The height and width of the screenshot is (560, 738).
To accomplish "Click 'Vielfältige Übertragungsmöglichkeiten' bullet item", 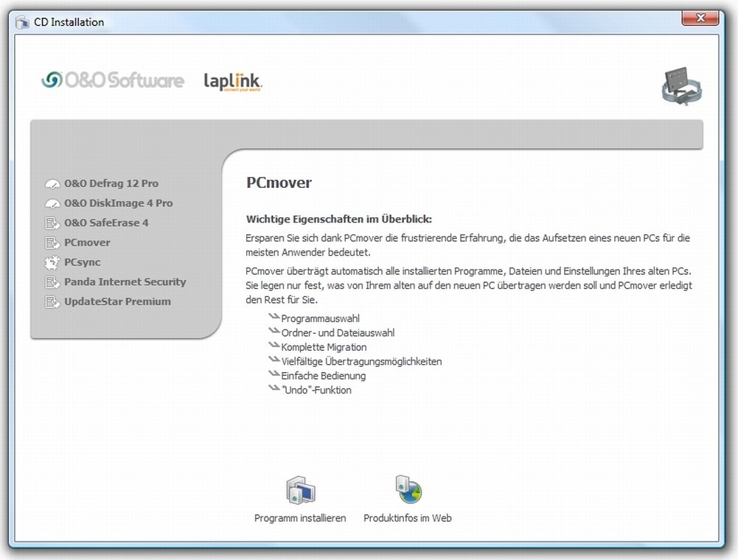I will click(x=361, y=361).
